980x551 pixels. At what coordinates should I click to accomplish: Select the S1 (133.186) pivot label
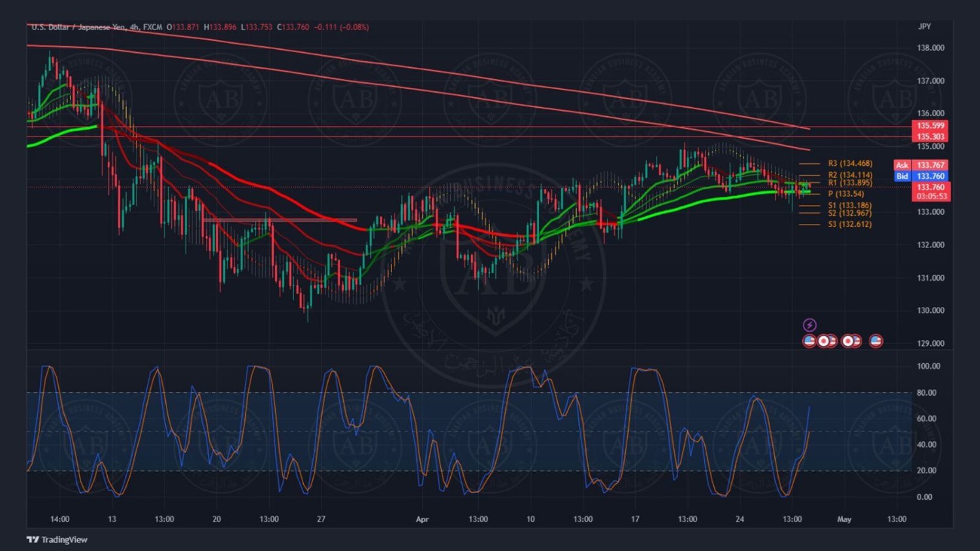850,206
